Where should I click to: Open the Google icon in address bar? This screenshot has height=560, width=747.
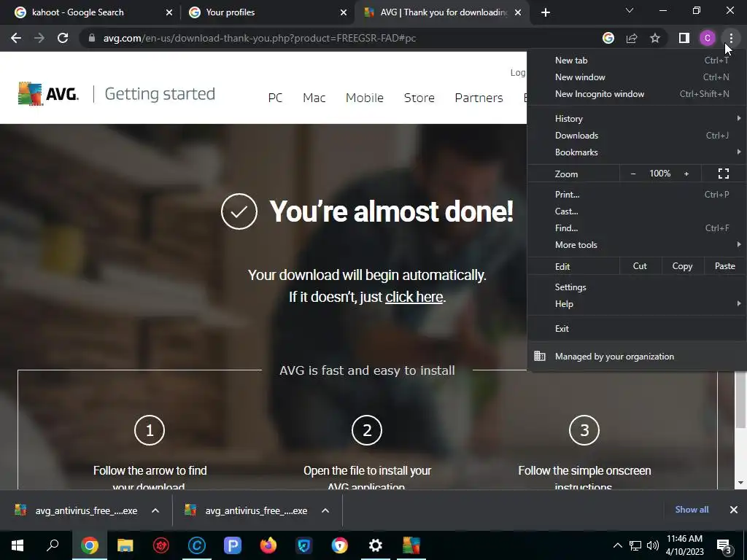pos(608,38)
